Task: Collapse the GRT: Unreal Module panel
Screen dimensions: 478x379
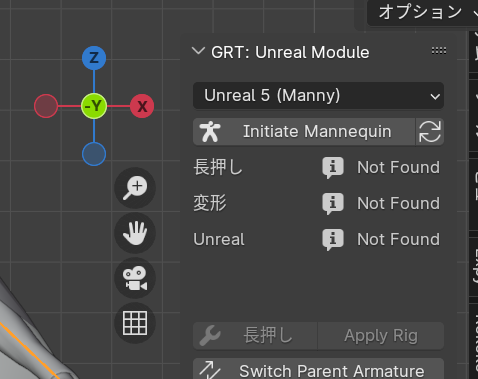Action: pyautogui.click(x=198, y=51)
